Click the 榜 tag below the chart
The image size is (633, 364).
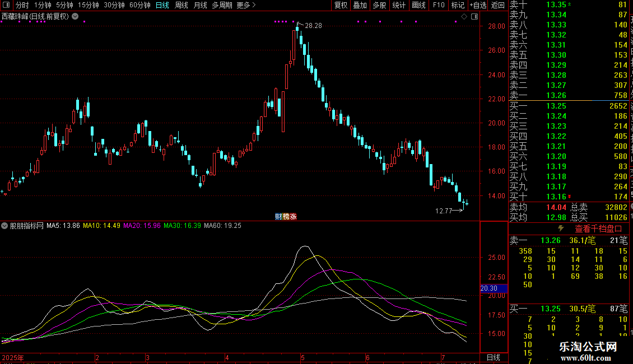click(x=286, y=217)
